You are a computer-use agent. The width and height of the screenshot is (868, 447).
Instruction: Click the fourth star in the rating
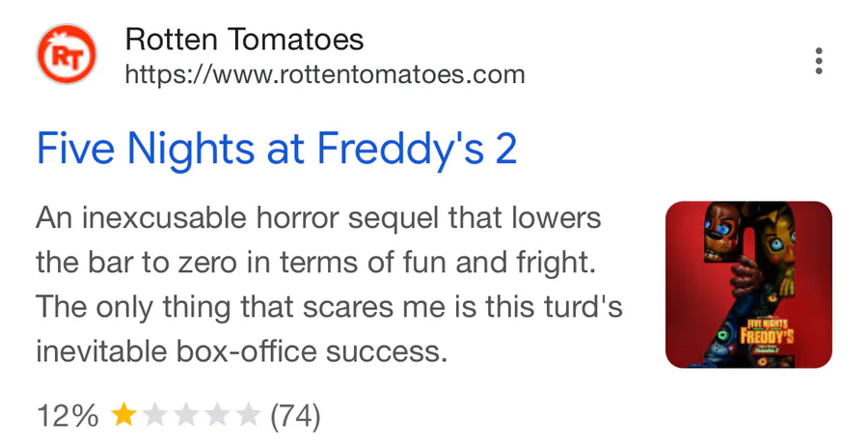(x=218, y=416)
